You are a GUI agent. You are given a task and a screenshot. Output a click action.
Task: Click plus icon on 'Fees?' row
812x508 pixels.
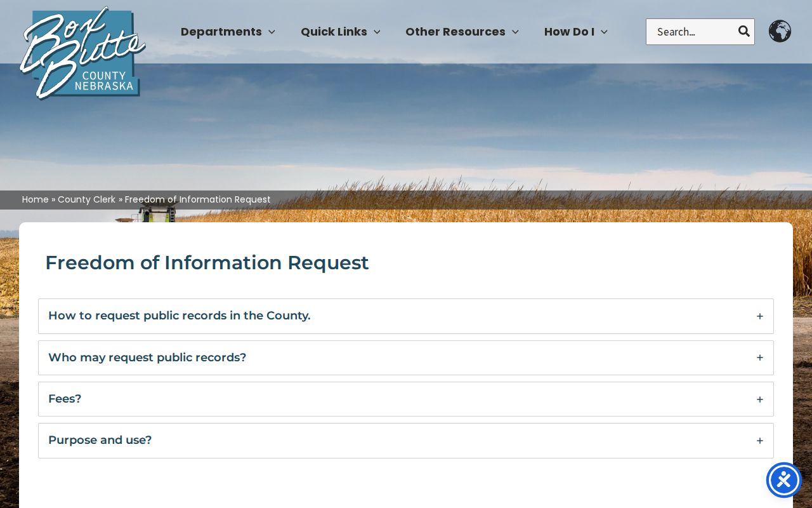[x=759, y=399]
